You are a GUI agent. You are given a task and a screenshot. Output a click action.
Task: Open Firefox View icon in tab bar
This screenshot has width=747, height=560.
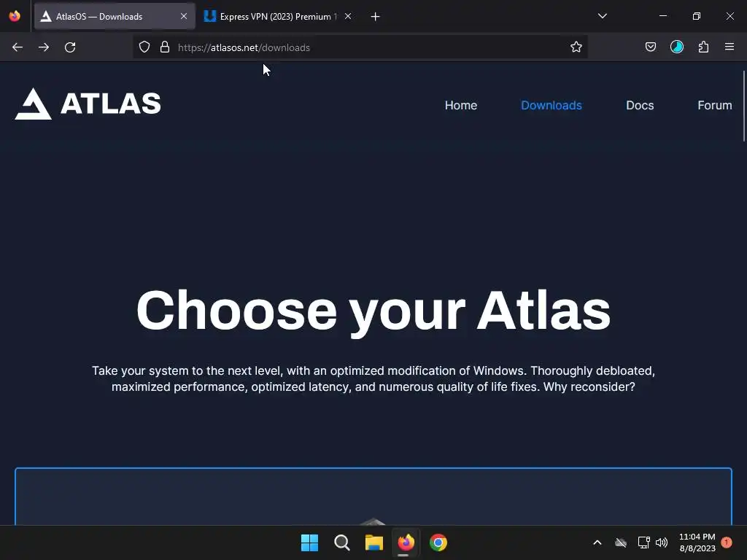click(x=15, y=16)
